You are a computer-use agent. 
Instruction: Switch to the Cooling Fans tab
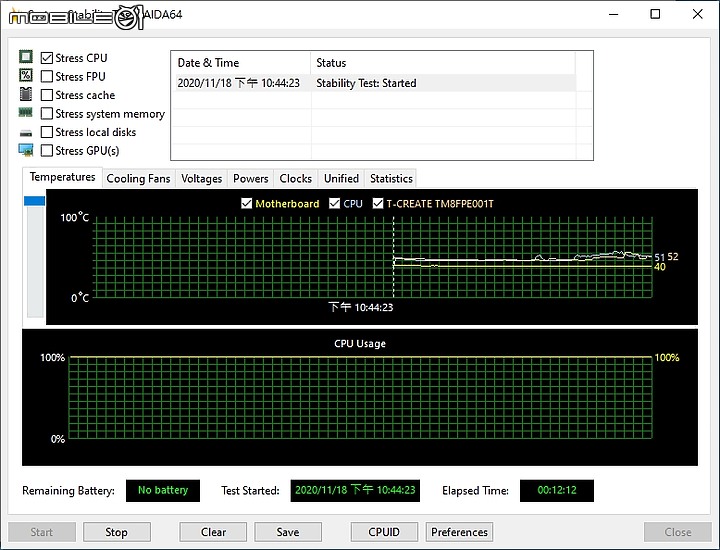click(x=138, y=179)
